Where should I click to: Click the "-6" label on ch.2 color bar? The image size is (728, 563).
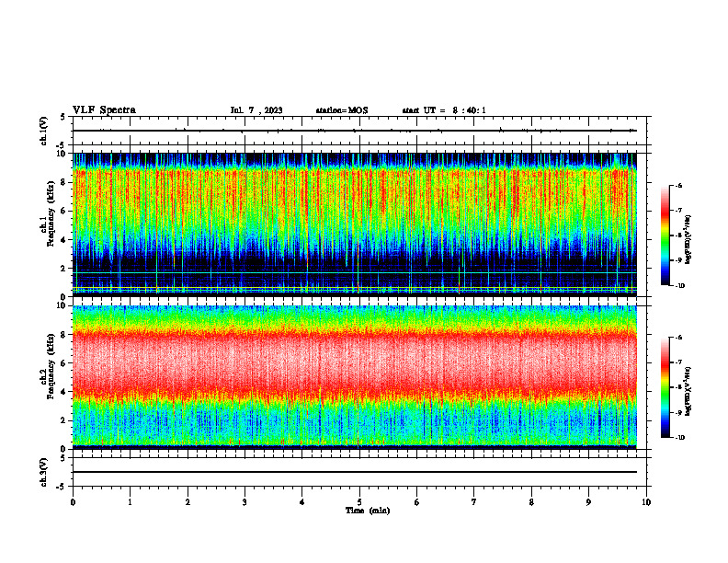click(x=678, y=338)
